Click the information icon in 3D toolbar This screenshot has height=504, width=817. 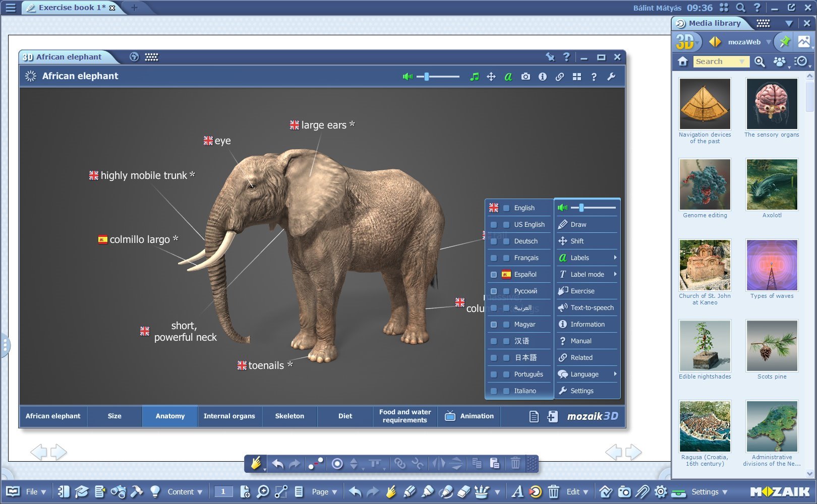click(543, 77)
